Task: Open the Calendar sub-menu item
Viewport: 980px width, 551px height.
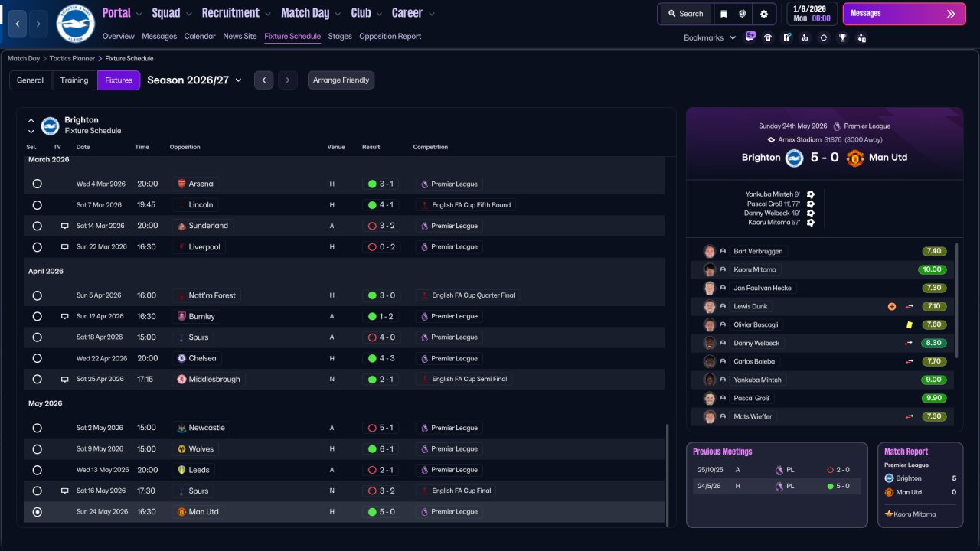Action: pyautogui.click(x=200, y=36)
